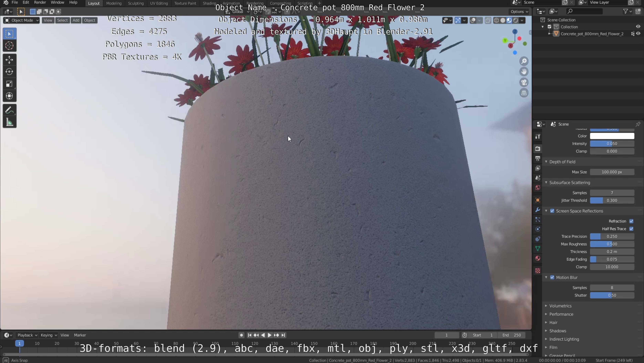644x363 pixels.
Task: Click the white Color swatch
Action: coord(612,136)
